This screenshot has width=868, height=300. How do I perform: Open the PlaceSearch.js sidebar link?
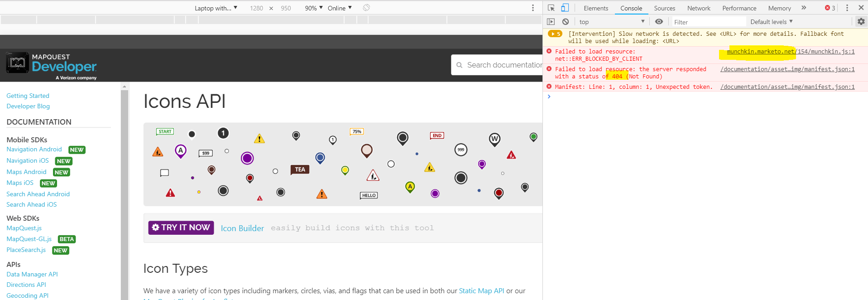coord(26,250)
